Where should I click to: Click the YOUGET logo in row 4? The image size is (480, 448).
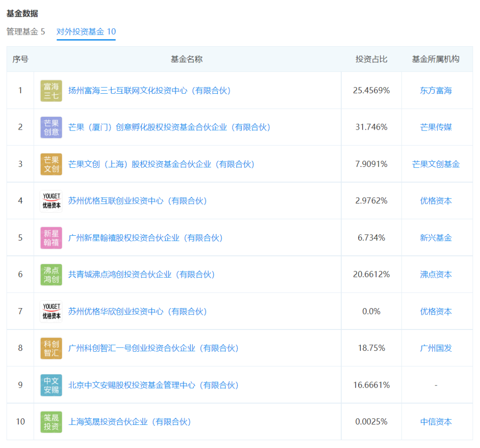51,201
